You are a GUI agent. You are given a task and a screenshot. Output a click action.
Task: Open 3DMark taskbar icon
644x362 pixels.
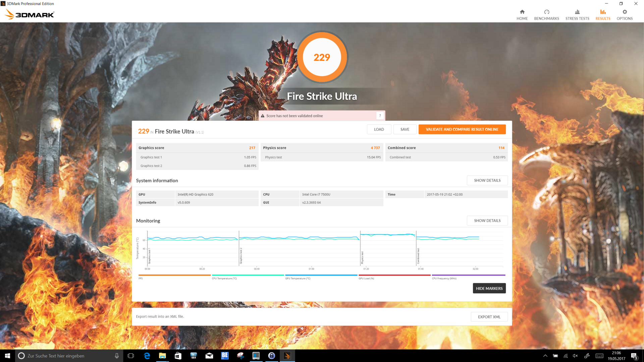pyautogui.click(x=287, y=356)
